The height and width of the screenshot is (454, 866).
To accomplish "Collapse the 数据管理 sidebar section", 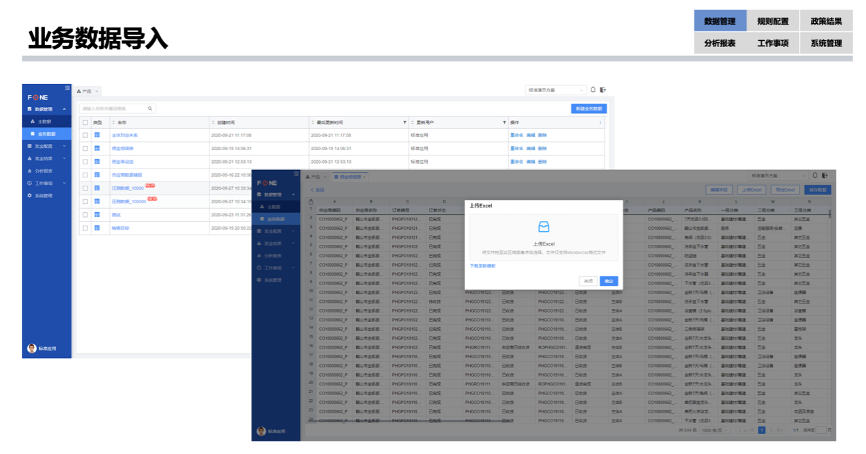I will 64,109.
